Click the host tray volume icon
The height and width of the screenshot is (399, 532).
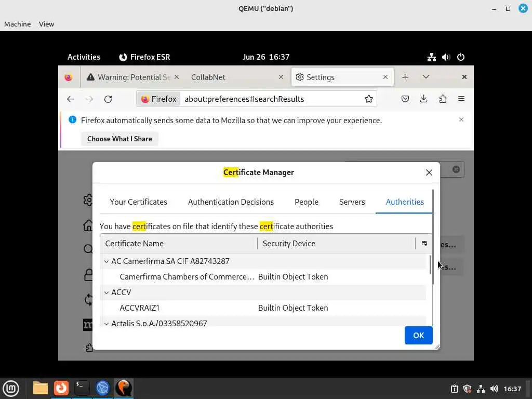coord(494,389)
